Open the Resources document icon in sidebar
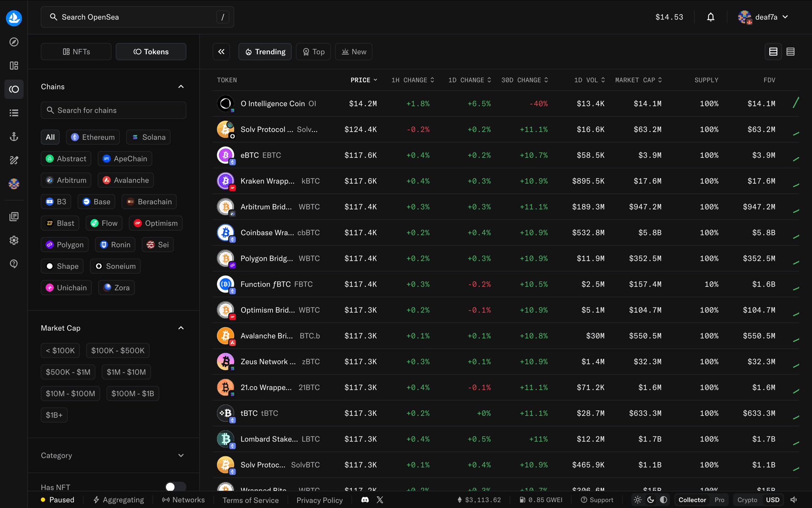812x508 pixels. pos(14,217)
